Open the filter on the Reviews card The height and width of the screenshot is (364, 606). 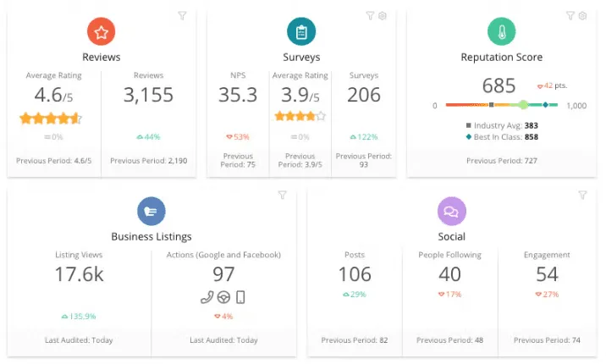coord(182,15)
